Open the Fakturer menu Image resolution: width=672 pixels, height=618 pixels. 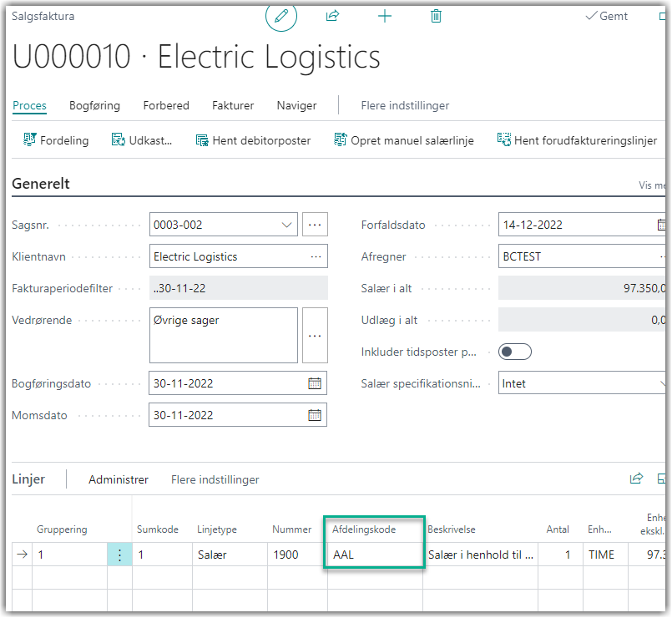click(x=233, y=105)
